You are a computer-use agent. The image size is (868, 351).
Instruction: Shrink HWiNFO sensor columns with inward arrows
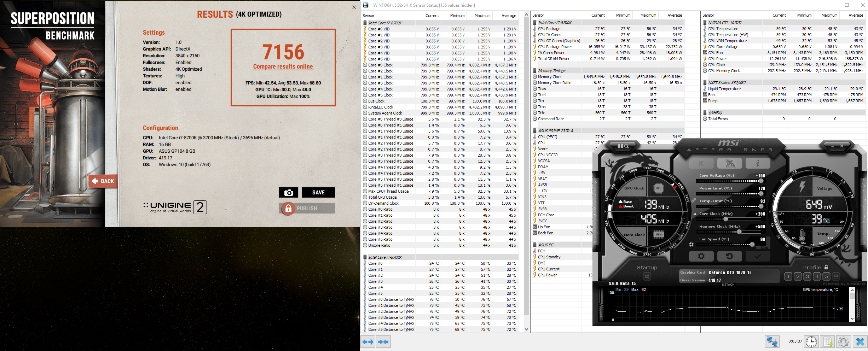(383, 342)
